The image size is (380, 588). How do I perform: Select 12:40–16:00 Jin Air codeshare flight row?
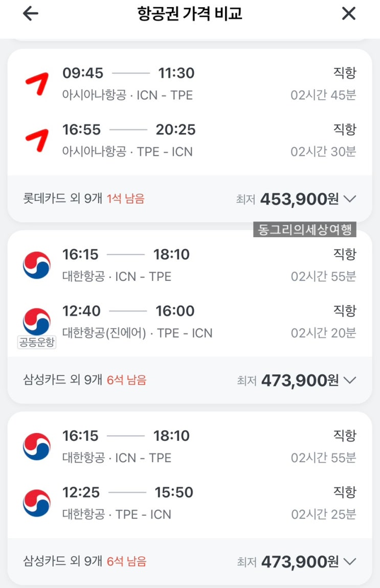point(190,321)
